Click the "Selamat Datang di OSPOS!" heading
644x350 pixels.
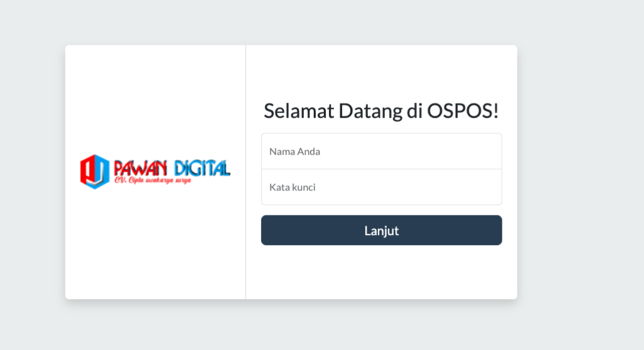point(381,111)
